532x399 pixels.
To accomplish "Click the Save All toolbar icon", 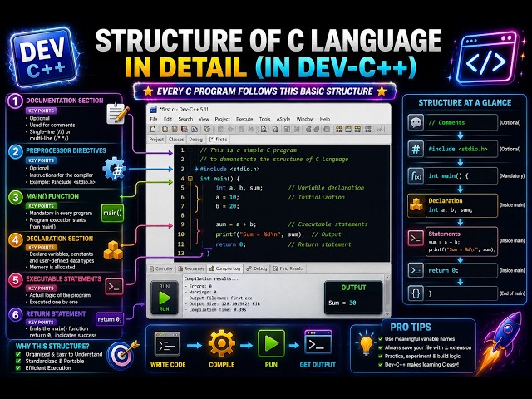I will (185, 130).
